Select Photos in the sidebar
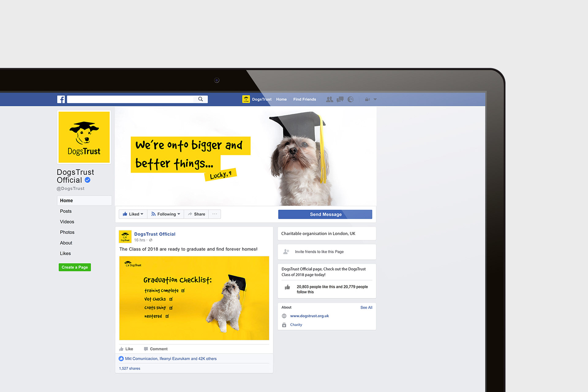Viewport: 588px width, 392px height. point(67,232)
